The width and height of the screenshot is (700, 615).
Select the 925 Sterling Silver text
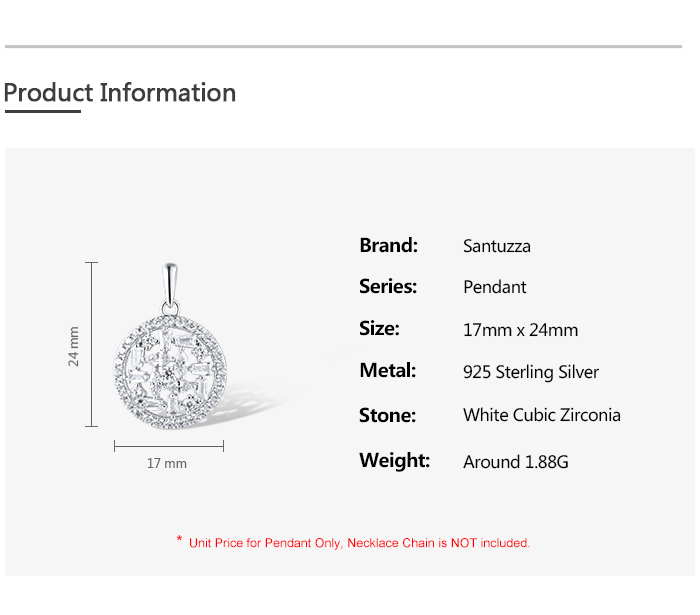coord(531,372)
